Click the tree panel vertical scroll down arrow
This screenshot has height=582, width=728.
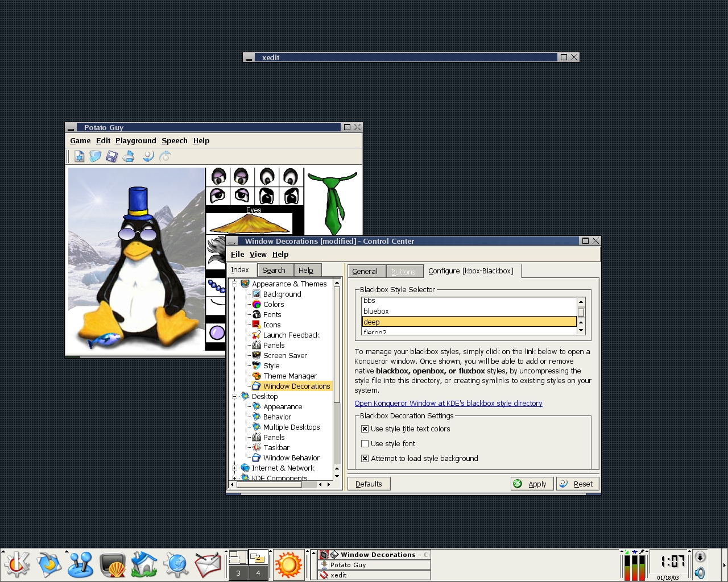[337, 476]
